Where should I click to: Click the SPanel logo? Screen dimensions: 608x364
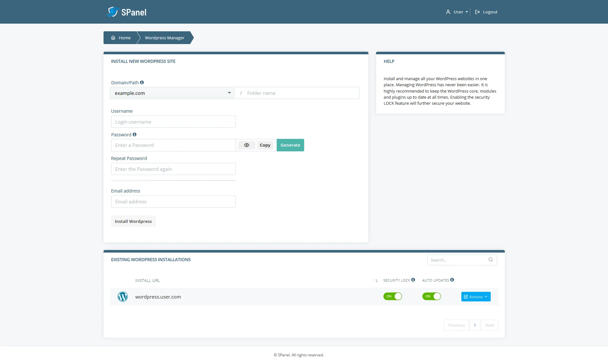click(x=127, y=12)
